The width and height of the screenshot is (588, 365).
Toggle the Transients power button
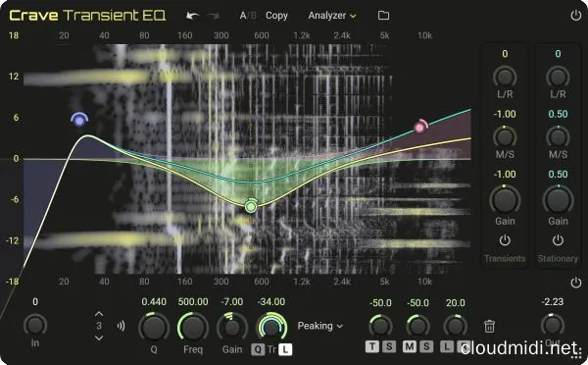pos(505,240)
